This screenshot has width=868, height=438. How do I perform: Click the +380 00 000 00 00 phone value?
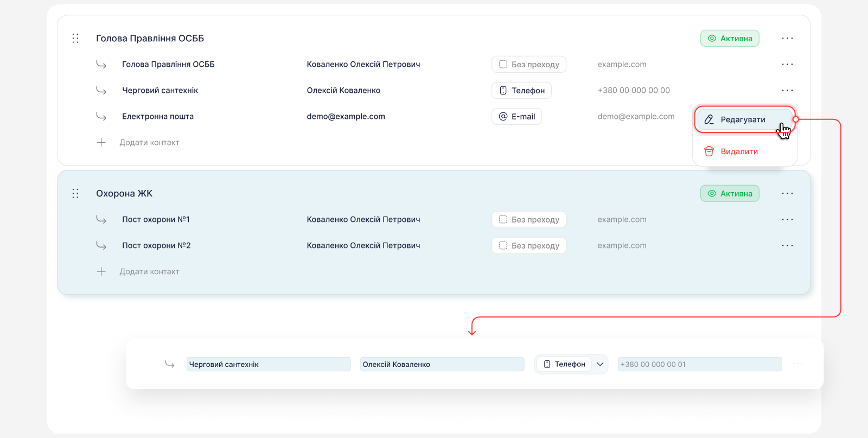pyautogui.click(x=634, y=90)
